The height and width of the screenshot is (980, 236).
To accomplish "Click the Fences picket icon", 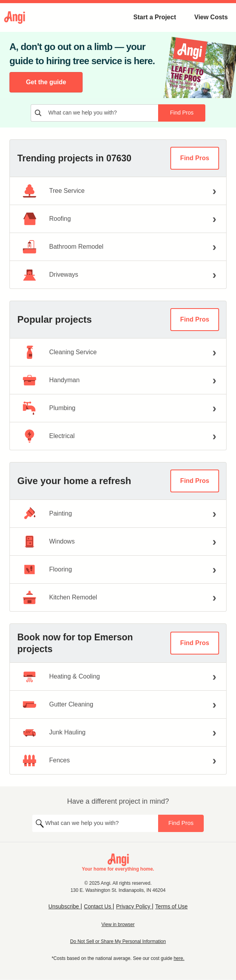I will [29, 760].
